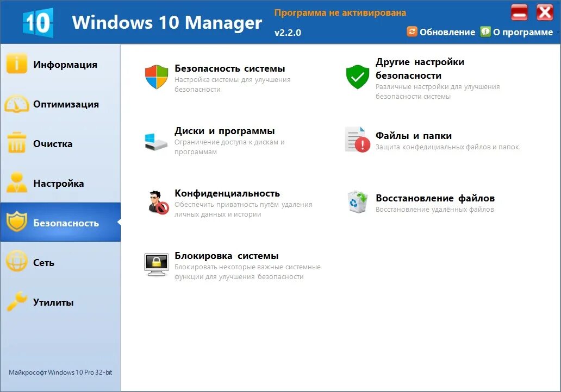
Task: Click 'Майкрософт Windows 10 Pro 32-bit' text
Action: pos(60,372)
